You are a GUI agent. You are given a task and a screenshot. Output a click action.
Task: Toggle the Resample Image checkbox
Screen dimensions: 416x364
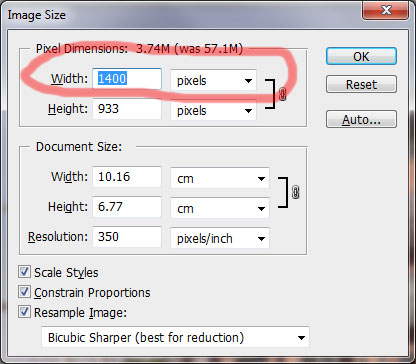click(x=24, y=312)
